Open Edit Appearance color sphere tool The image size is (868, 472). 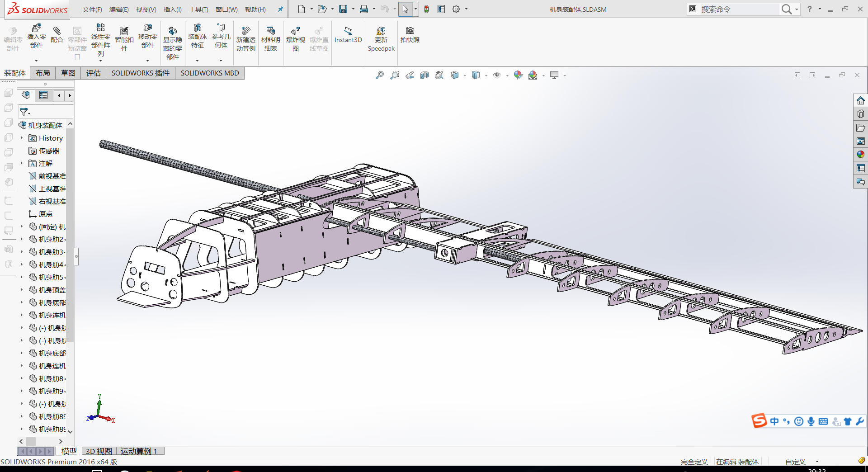(518, 75)
